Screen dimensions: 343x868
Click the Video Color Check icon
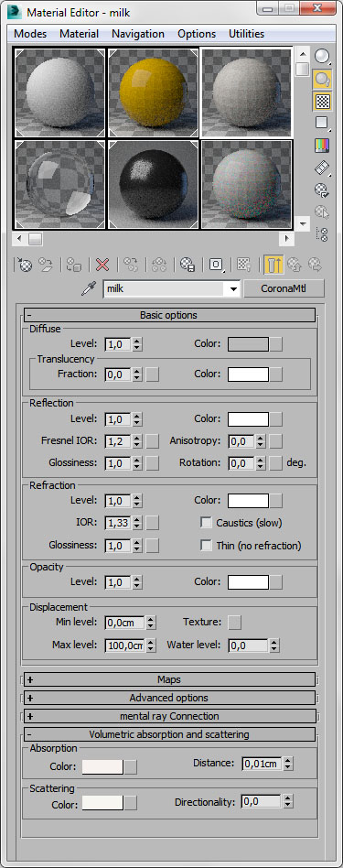(x=321, y=146)
